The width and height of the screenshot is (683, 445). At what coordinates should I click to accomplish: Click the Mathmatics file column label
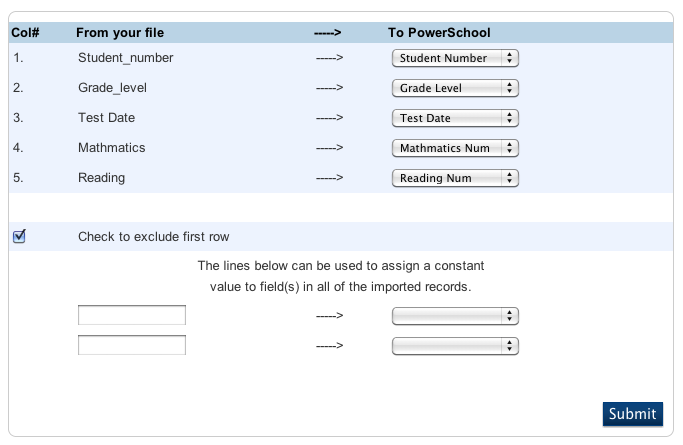111,148
